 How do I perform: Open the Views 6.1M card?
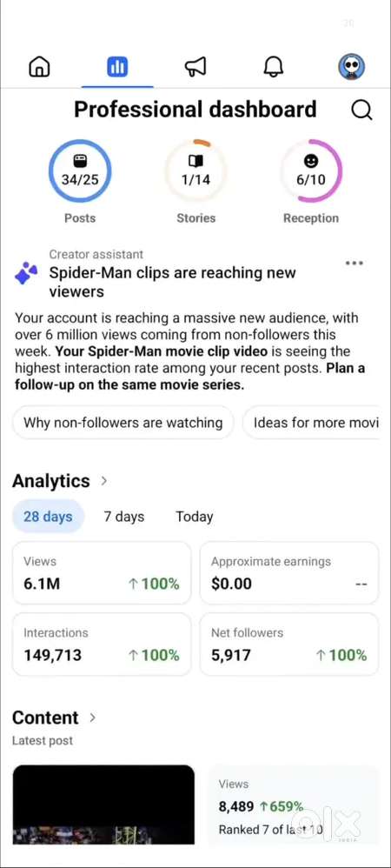(x=102, y=573)
